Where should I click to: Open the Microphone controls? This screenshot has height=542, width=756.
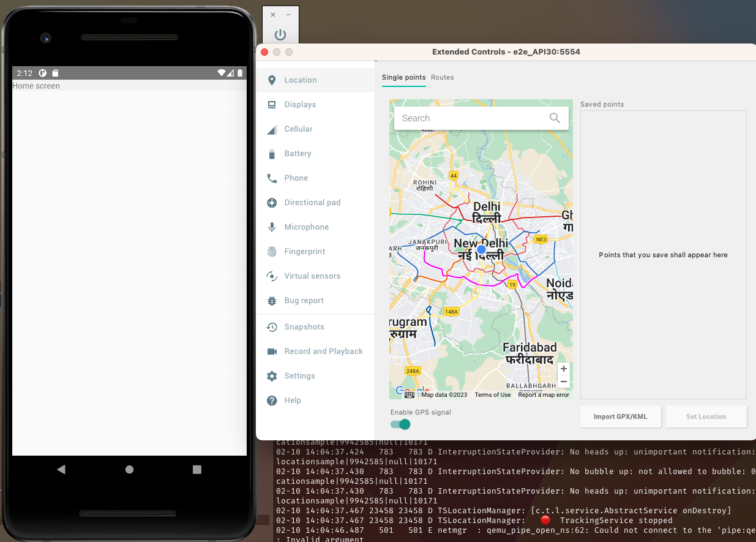coord(305,227)
